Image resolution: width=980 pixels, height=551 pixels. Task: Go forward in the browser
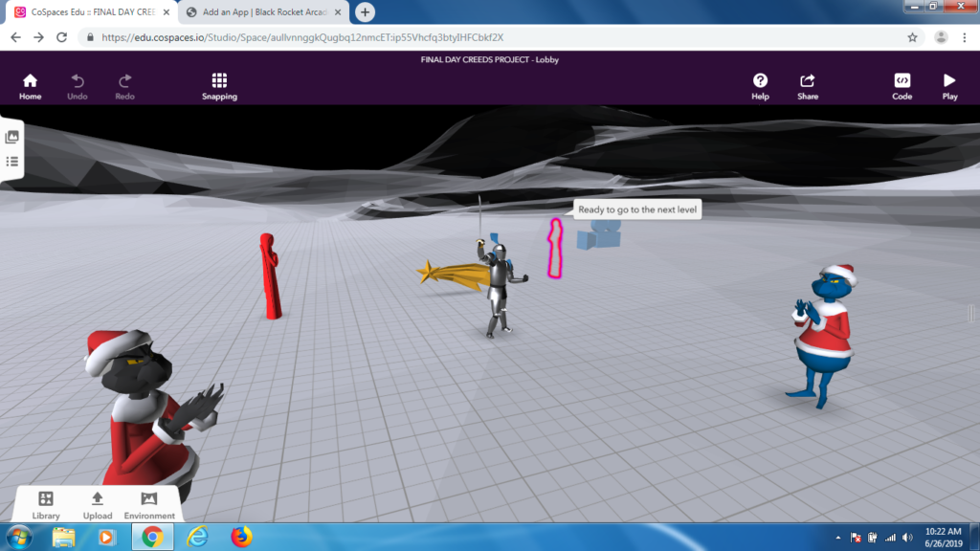coord(38,37)
